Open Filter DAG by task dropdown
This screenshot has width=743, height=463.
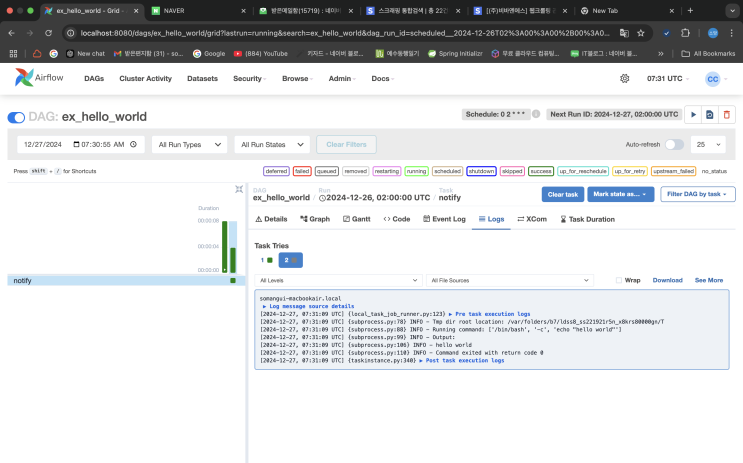tap(698, 194)
